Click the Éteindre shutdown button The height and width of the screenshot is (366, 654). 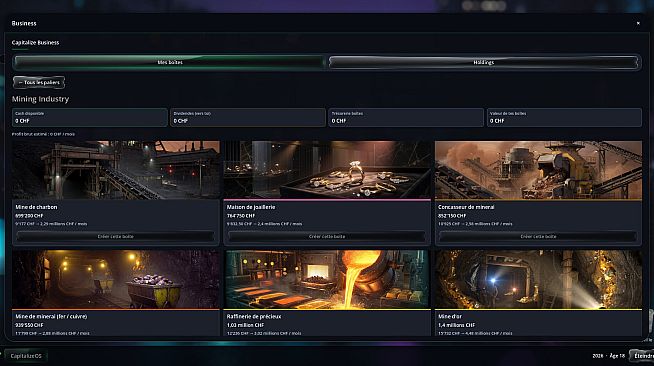(642, 356)
